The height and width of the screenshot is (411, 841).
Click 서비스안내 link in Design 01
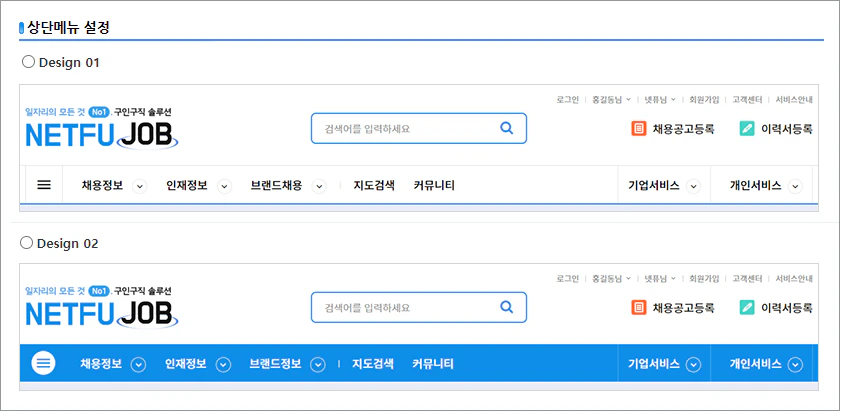794,100
